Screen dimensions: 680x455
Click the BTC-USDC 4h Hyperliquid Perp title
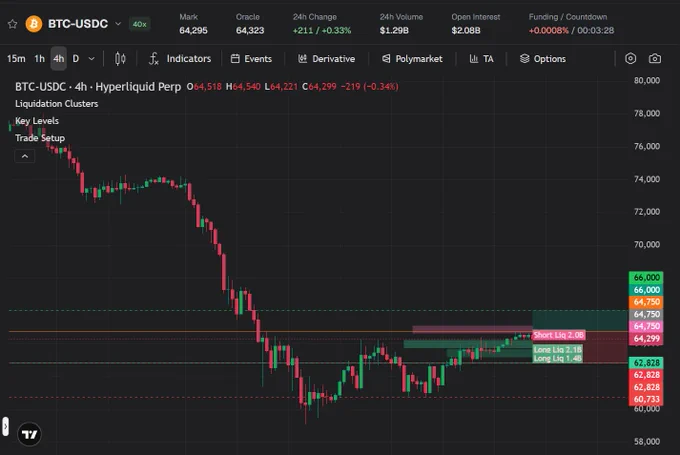point(98,87)
